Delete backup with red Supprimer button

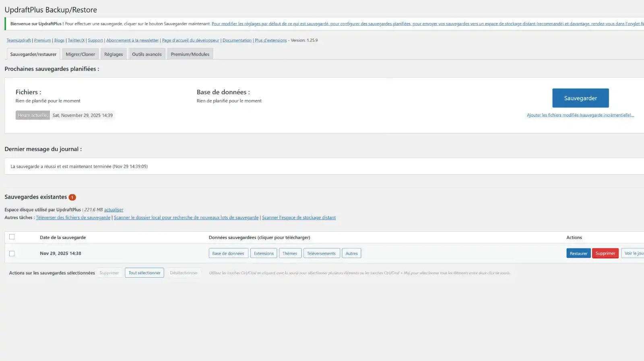tap(605, 253)
